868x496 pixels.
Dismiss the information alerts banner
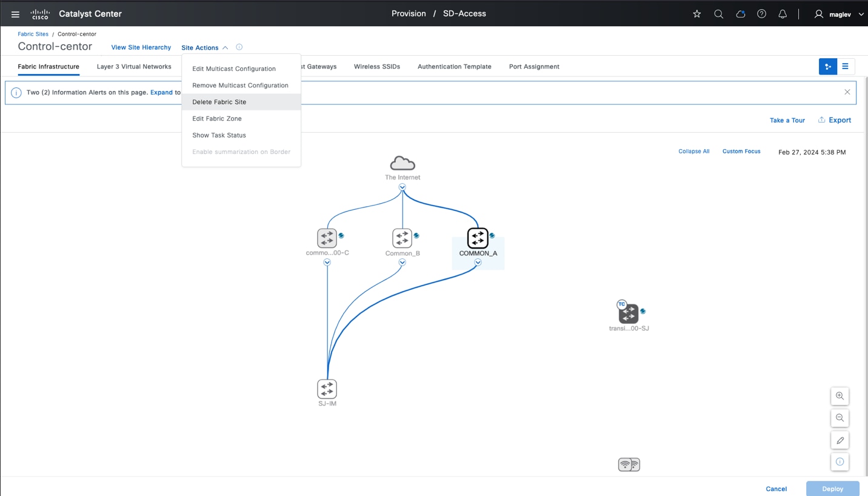[847, 92]
